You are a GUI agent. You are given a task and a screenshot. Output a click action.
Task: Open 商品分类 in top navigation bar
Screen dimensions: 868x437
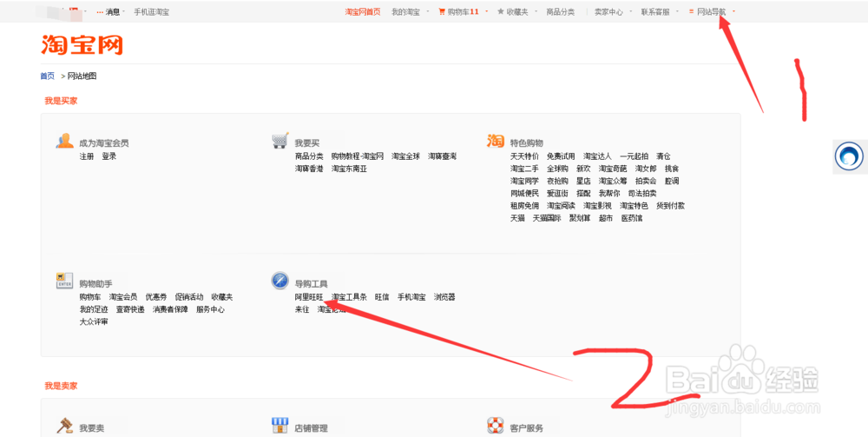(x=560, y=11)
